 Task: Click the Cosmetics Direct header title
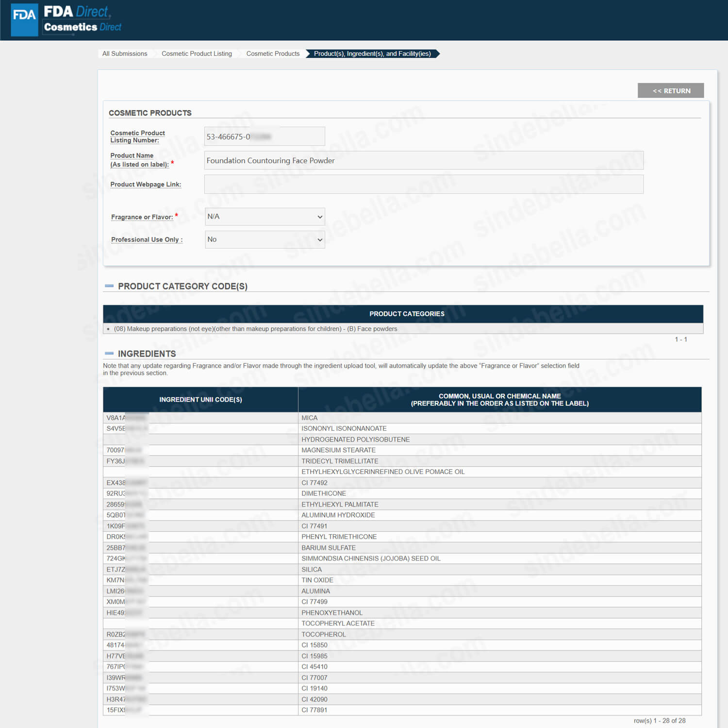coord(83,27)
